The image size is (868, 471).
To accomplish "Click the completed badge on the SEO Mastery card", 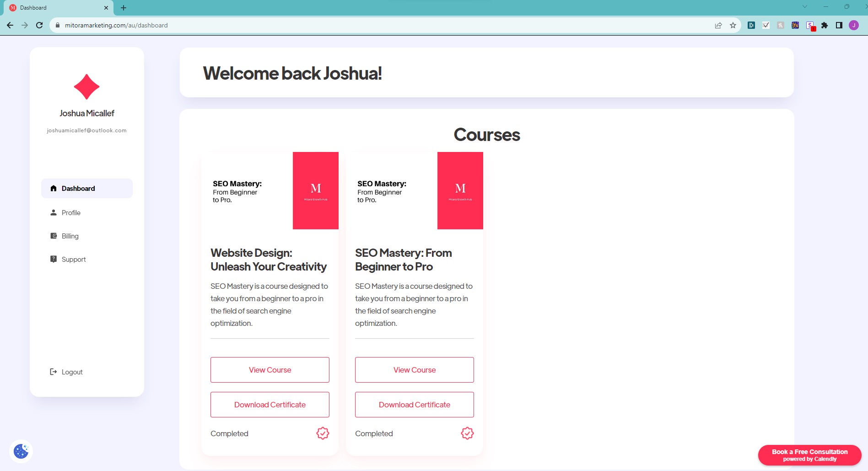I will pos(467,433).
